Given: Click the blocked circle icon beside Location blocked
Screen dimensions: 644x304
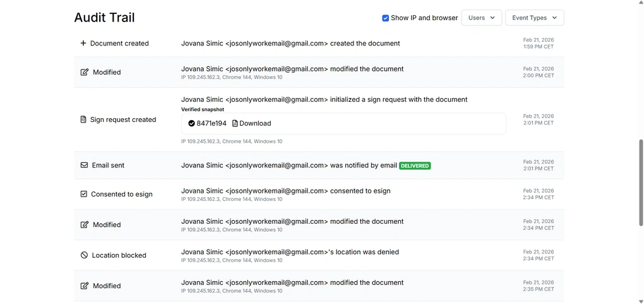Looking at the screenshot, I should click(84, 255).
